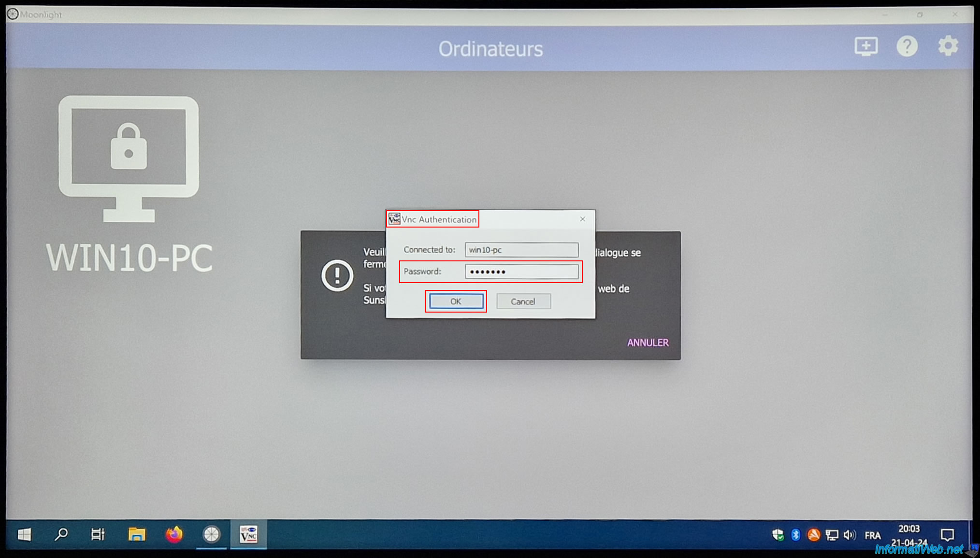
Task: Click the Add PC monitor icon
Action: point(865,46)
